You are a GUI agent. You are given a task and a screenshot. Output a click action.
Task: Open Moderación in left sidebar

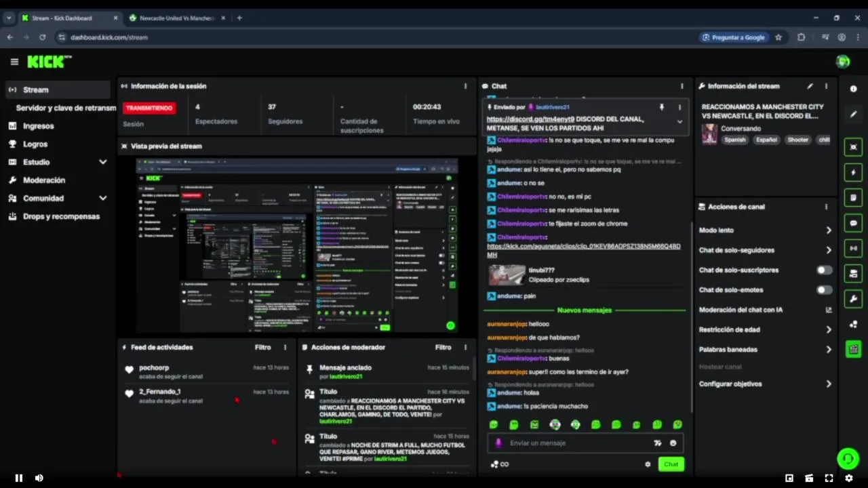[x=44, y=180]
